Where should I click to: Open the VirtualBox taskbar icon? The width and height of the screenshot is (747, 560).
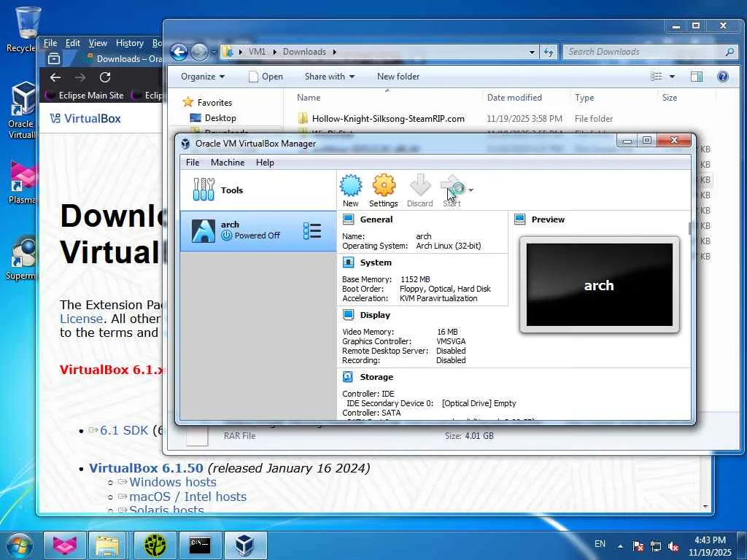click(244, 545)
